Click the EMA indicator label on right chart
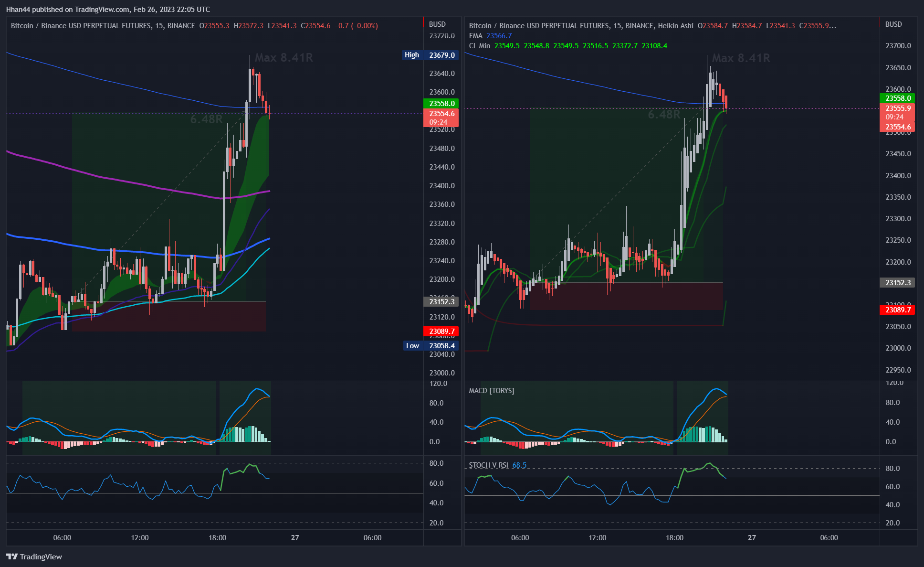Viewport: 924px width, 567px height. click(475, 36)
